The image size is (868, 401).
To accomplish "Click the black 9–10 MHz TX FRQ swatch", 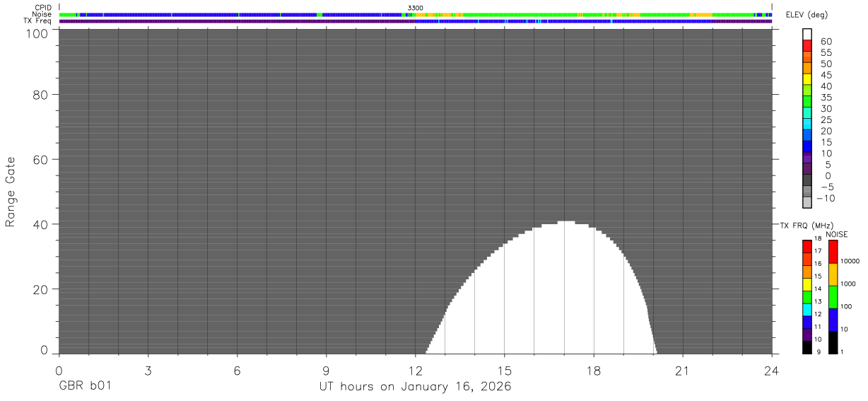I will (x=807, y=347).
